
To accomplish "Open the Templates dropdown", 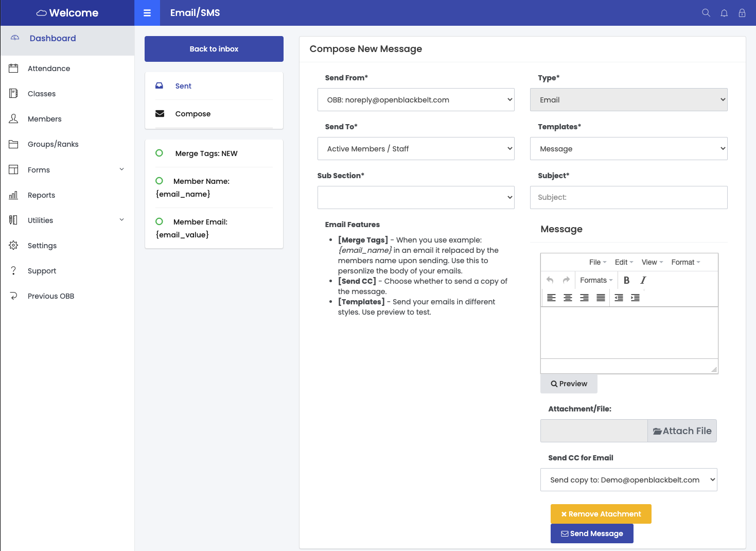I will click(x=628, y=149).
